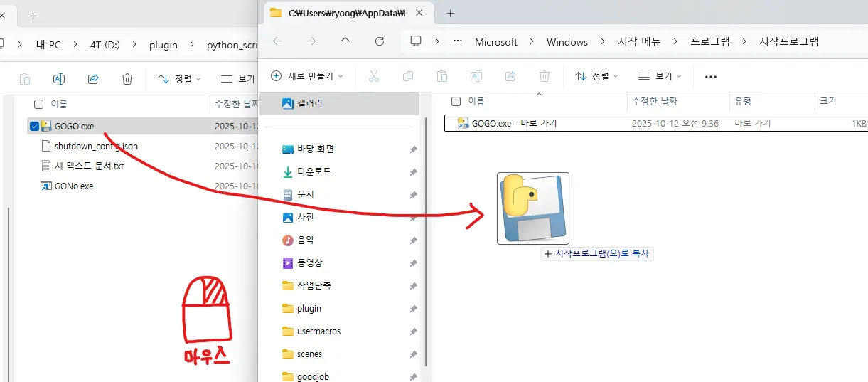Viewport: 868px width, 382px height.
Task: Click the Refresh icon in right window
Action: (x=380, y=41)
